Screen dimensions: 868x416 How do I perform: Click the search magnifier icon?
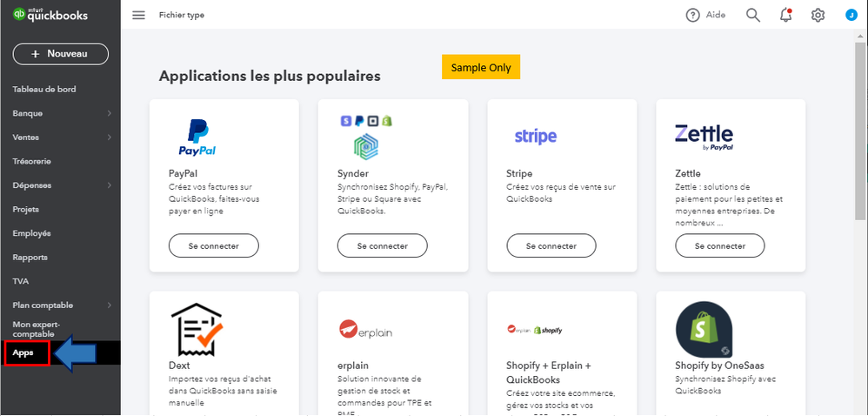(x=753, y=15)
